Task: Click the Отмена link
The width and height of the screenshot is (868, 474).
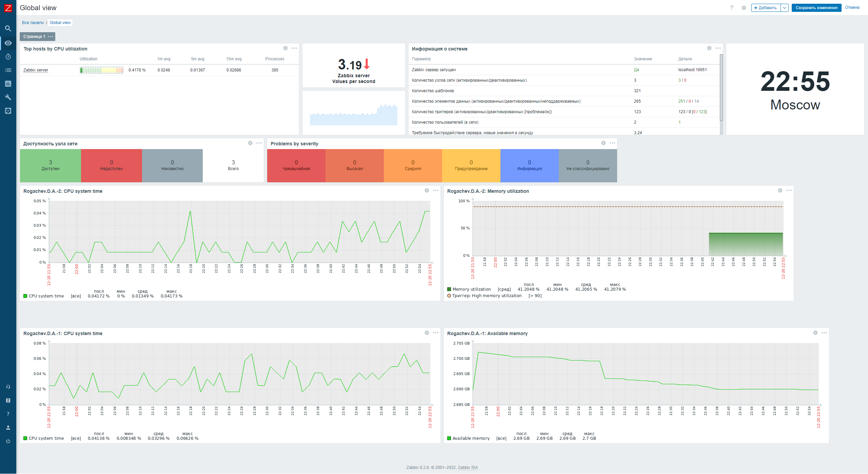Action: tap(852, 7)
